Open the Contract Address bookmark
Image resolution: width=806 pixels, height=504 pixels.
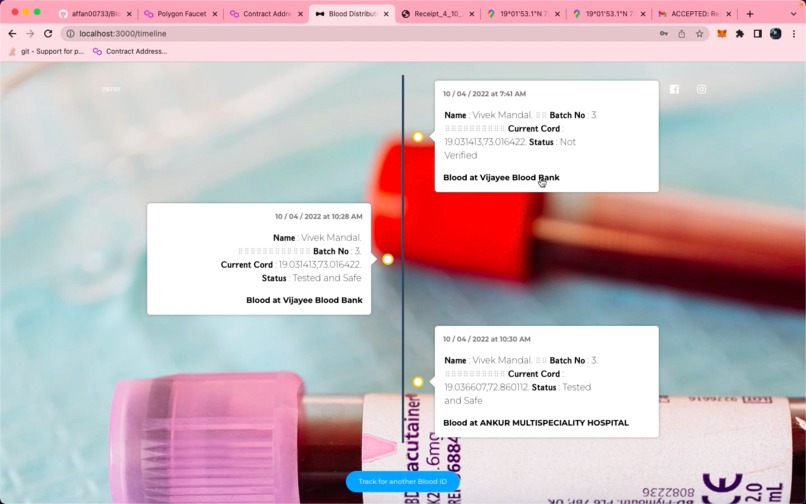tap(130, 51)
